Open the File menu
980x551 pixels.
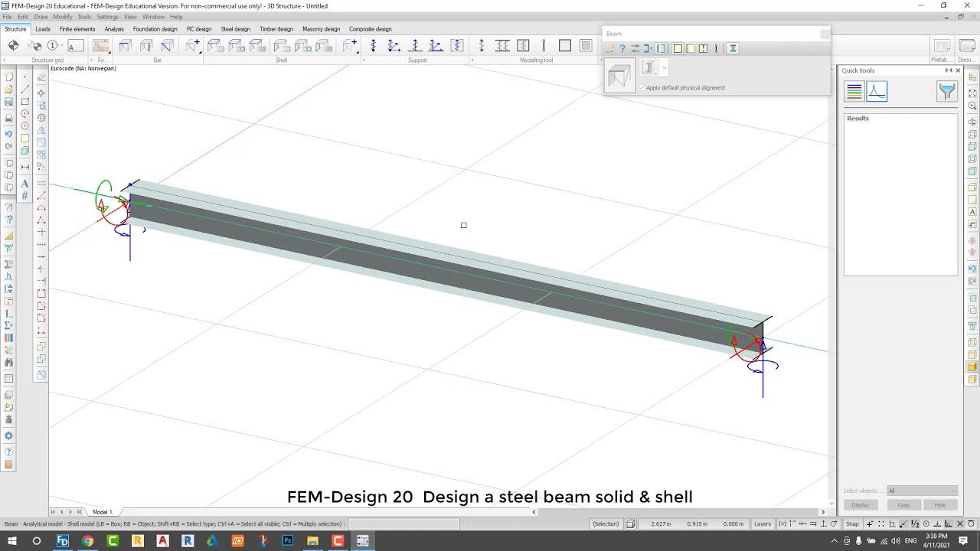click(7, 17)
